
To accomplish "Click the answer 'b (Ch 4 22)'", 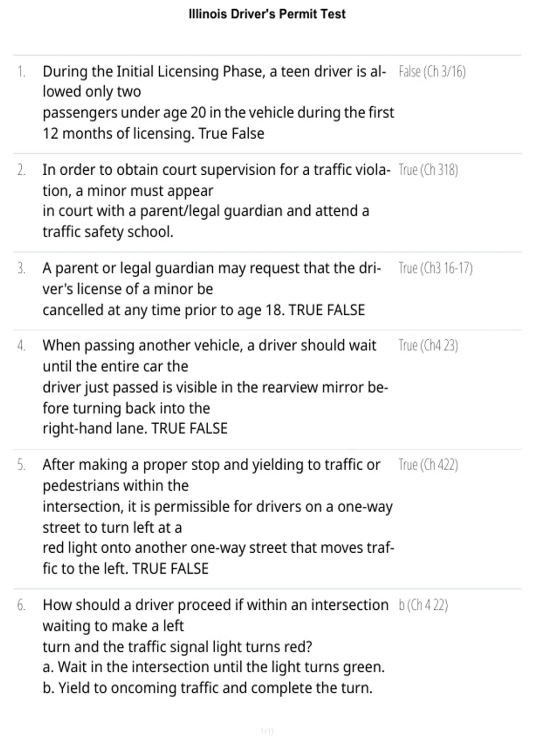I will click(423, 605).
